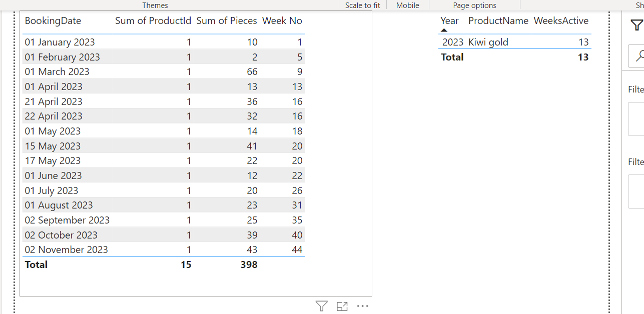Select the 01 May 2023 cell
Screen dimensions: 644x314
coord(53,131)
